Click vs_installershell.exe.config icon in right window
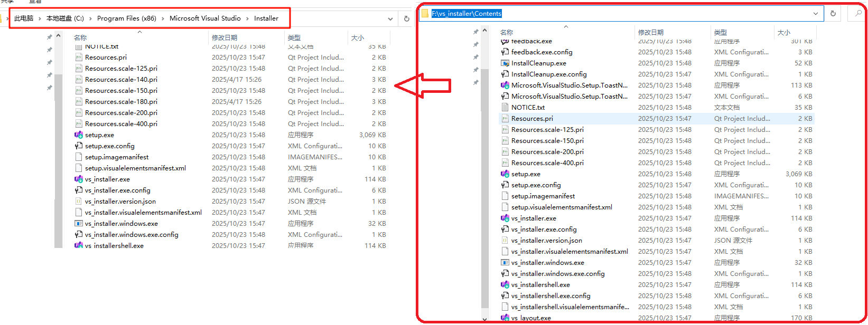This screenshot has width=868, height=325. [x=505, y=296]
